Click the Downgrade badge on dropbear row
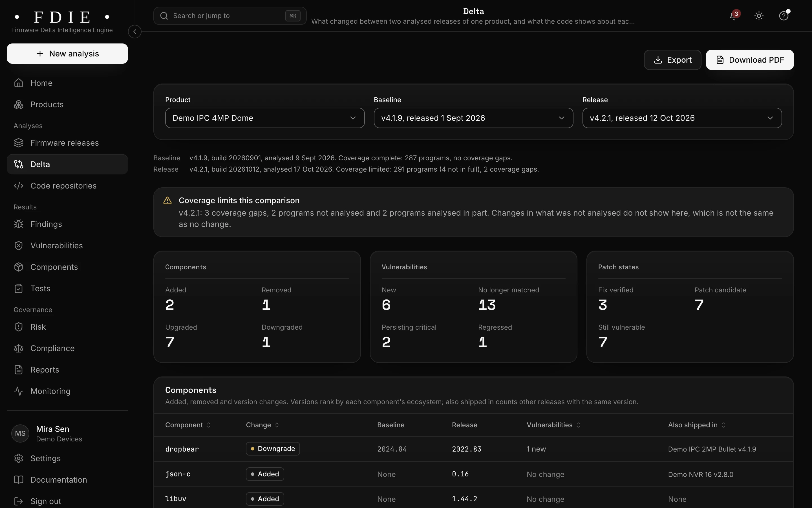The height and width of the screenshot is (508, 812). [273, 449]
